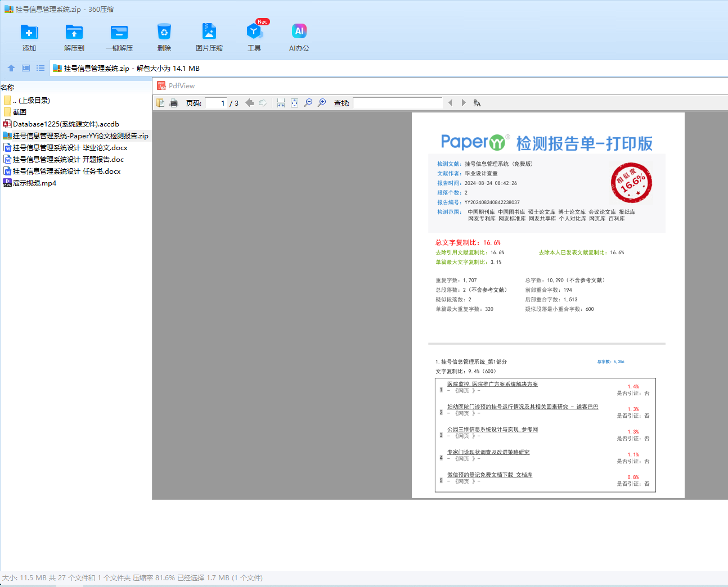Toggle match case search option
The width and height of the screenshot is (728, 587).
(477, 103)
